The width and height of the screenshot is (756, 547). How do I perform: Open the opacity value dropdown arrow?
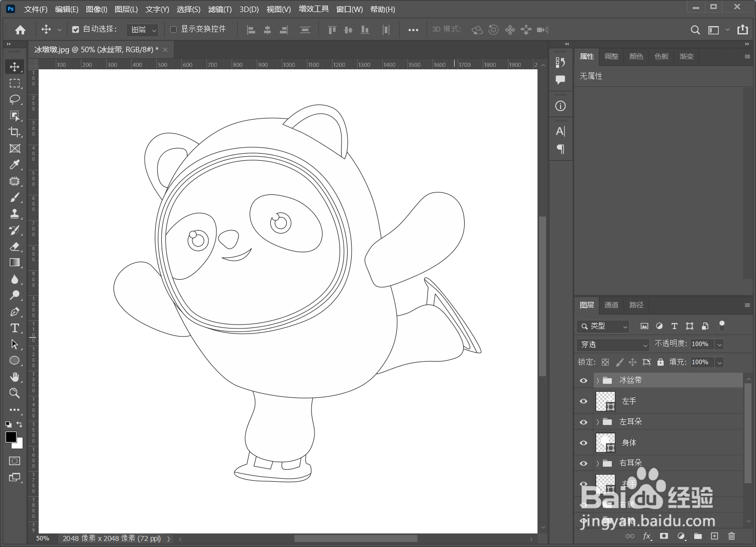[719, 345]
